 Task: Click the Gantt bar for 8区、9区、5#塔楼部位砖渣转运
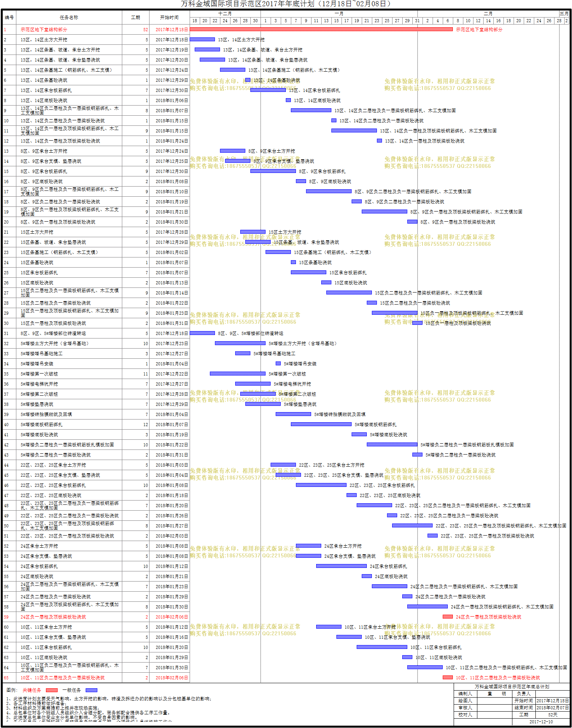pyautogui.click(x=202, y=333)
